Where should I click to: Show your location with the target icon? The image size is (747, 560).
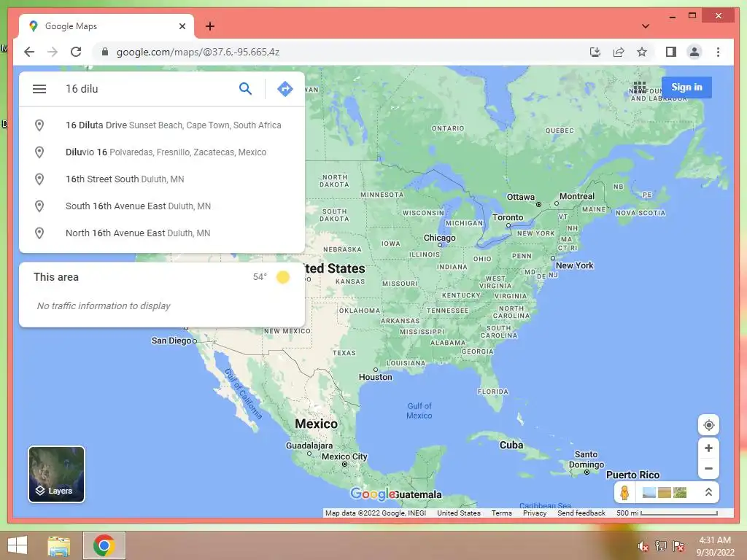point(708,425)
